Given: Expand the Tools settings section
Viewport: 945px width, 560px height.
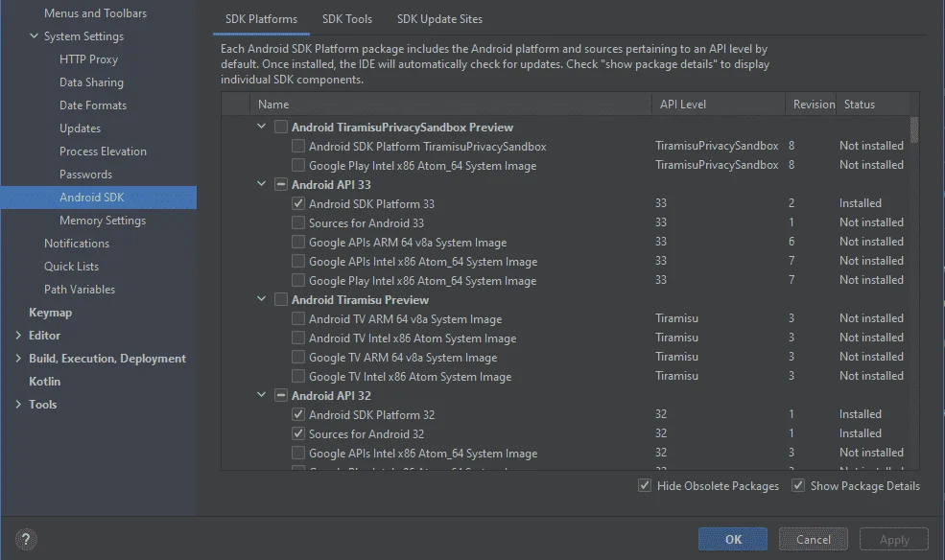Looking at the screenshot, I should [x=18, y=404].
